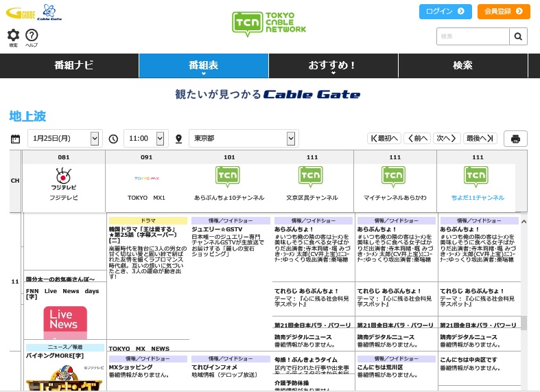
Task: Open program ジュエリー☆GSTV
Action: [x=217, y=229]
